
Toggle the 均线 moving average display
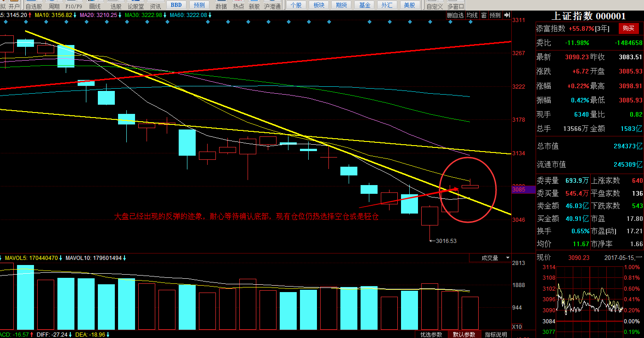coord(472,15)
